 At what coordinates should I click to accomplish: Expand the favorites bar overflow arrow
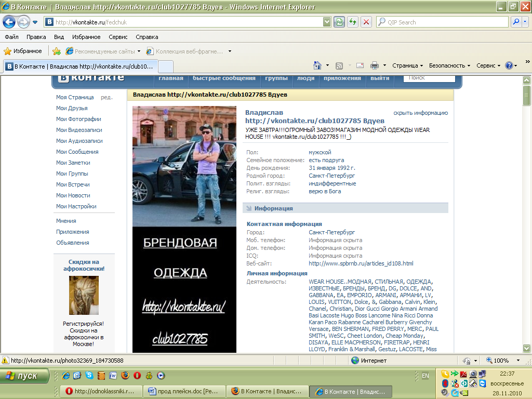point(230,51)
